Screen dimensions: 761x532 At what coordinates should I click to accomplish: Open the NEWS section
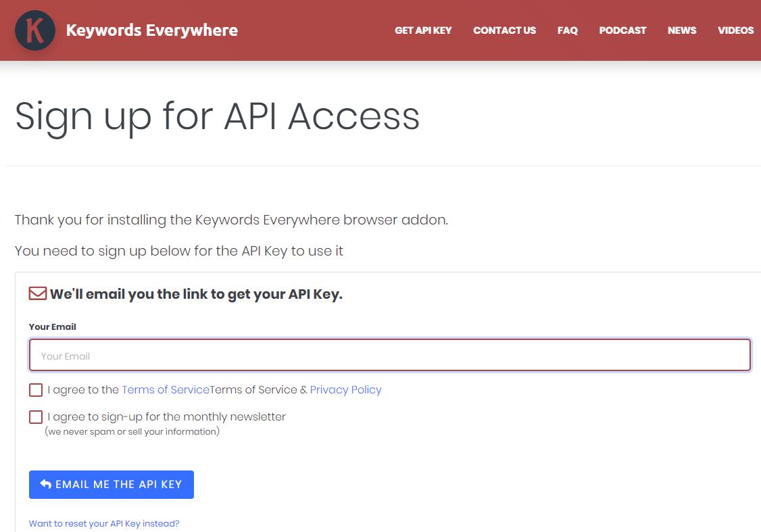click(x=681, y=30)
